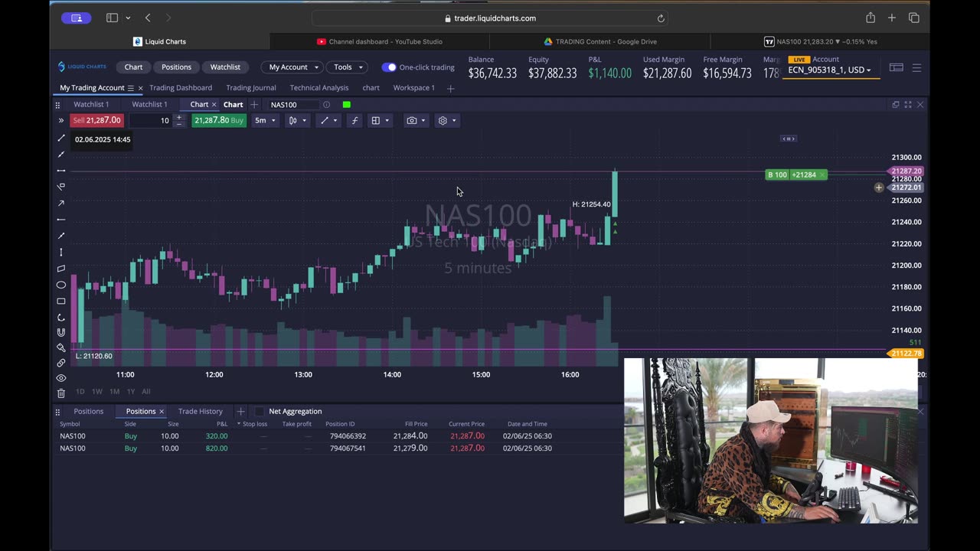This screenshot has height=551, width=980.
Task: Open the Positions button in top nav
Action: pyautogui.click(x=176, y=67)
